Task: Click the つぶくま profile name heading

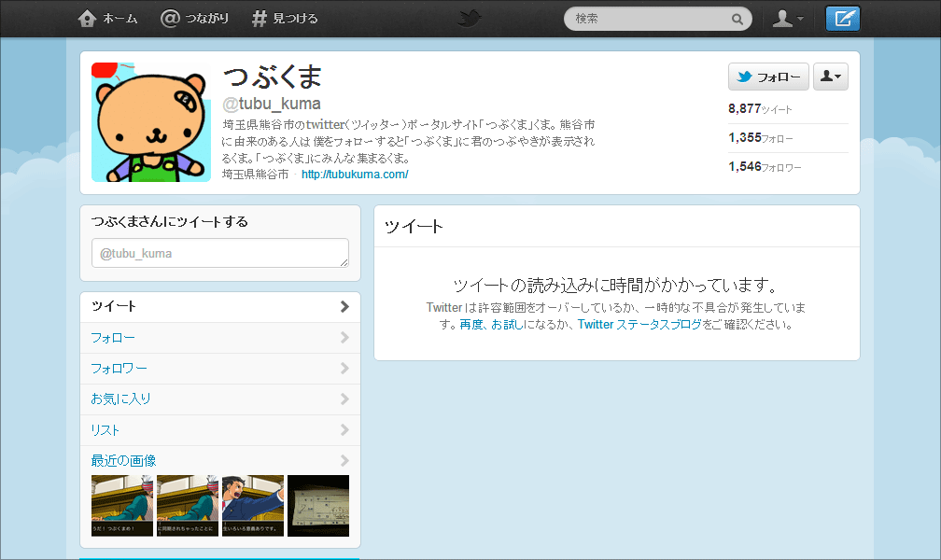Action: click(x=273, y=77)
